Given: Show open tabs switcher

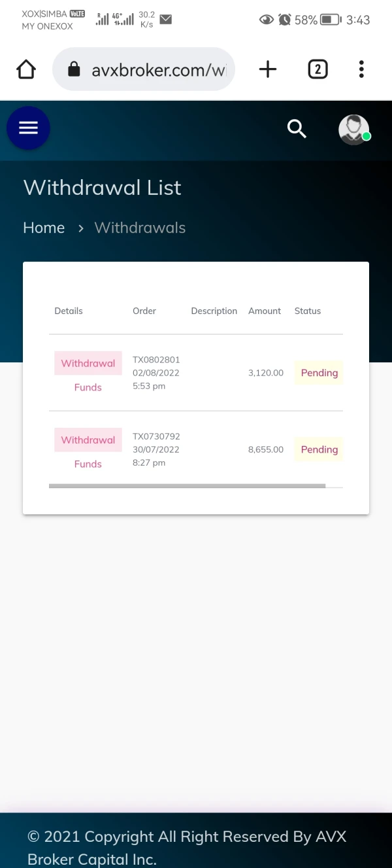Looking at the screenshot, I should click(318, 69).
